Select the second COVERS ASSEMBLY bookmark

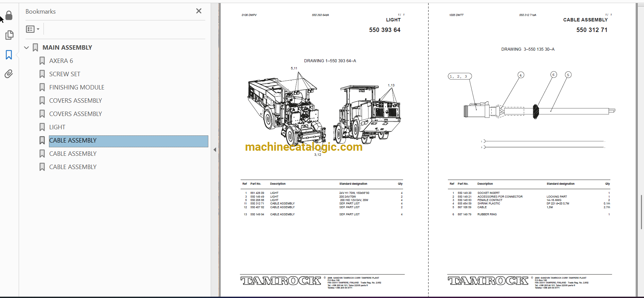click(x=75, y=114)
